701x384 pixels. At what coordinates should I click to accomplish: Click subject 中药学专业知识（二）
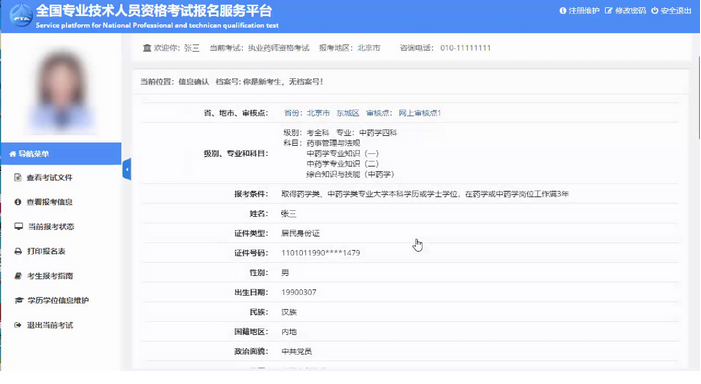tap(342, 164)
